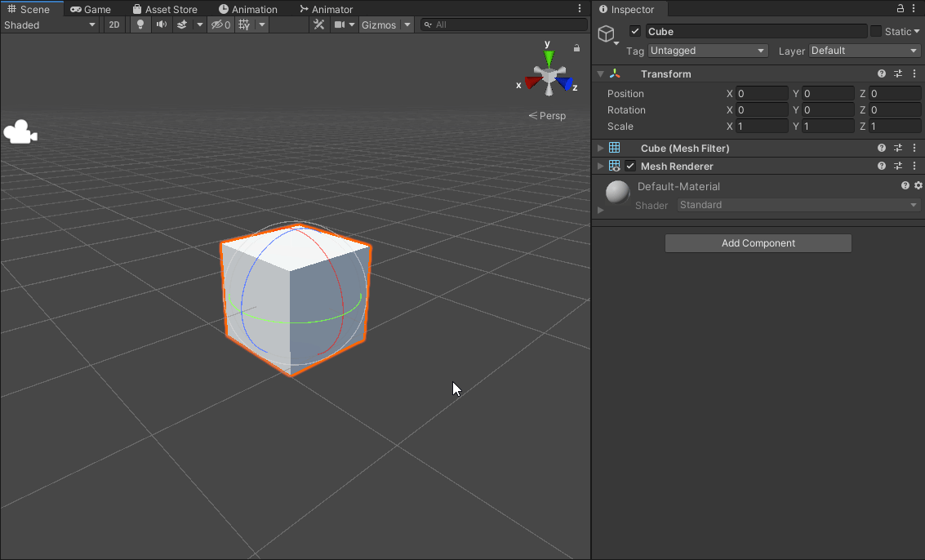The image size is (925, 560).
Task: Toggle the grid visibility icon
Action: pyautogui.click(x=245, y=24)
